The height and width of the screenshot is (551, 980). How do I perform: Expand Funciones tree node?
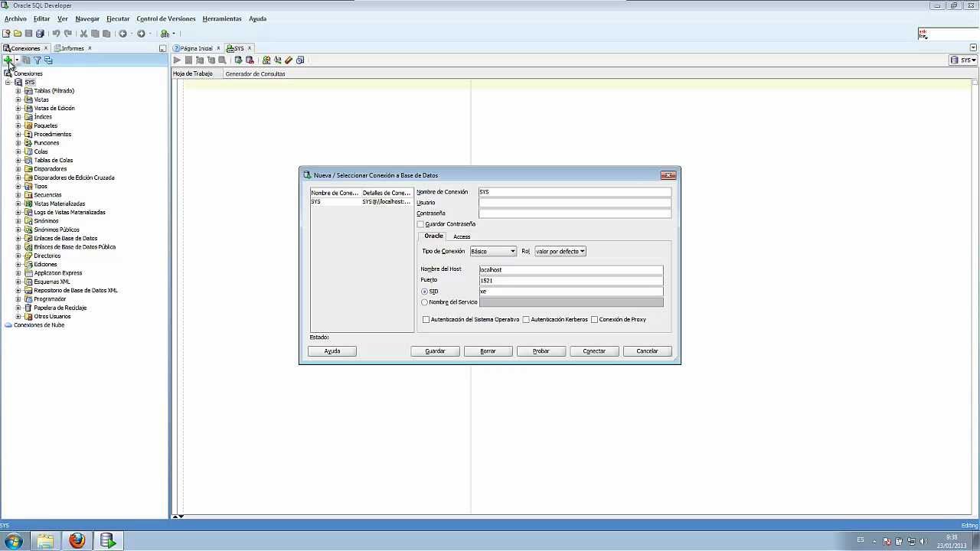(18, 143)
